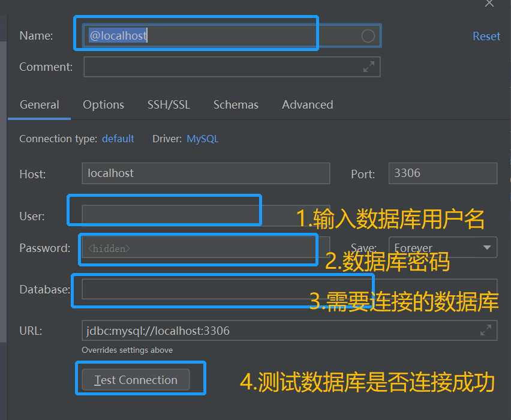Switch to the Schemas tab
Screen dimensions: 511x420
pyautogui.click(x=236, y=104)
